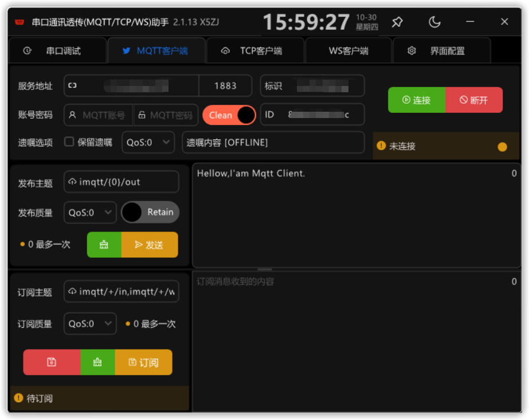Click green clear button beside 订阅

97,362
